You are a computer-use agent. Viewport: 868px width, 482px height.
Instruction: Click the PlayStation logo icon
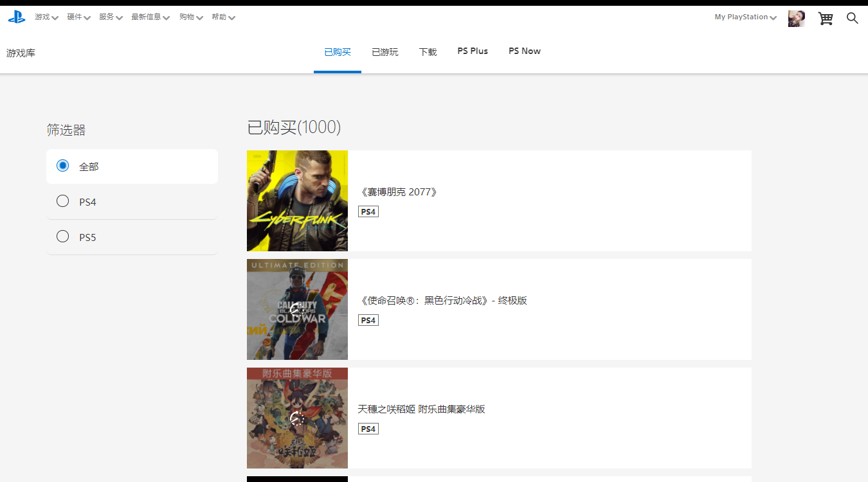16,17
